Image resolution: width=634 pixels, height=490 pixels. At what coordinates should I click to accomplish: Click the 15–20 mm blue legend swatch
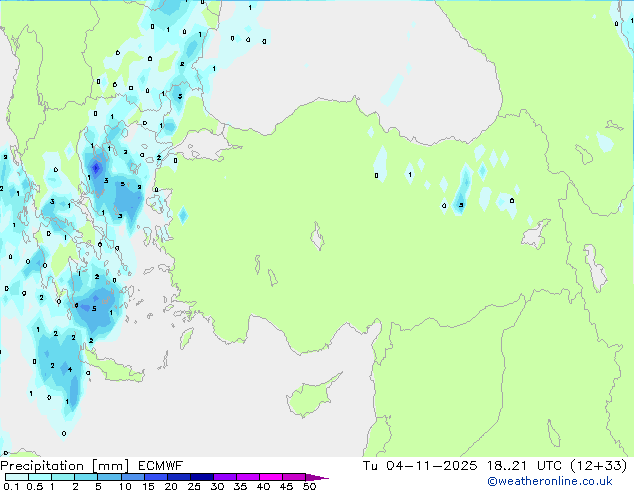coord(156,477)
